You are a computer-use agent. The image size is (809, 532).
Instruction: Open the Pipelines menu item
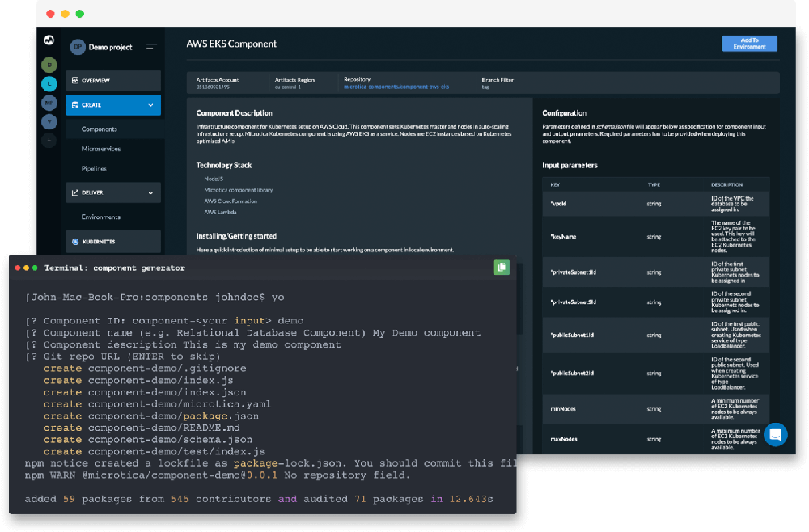(x=94, y=168)
